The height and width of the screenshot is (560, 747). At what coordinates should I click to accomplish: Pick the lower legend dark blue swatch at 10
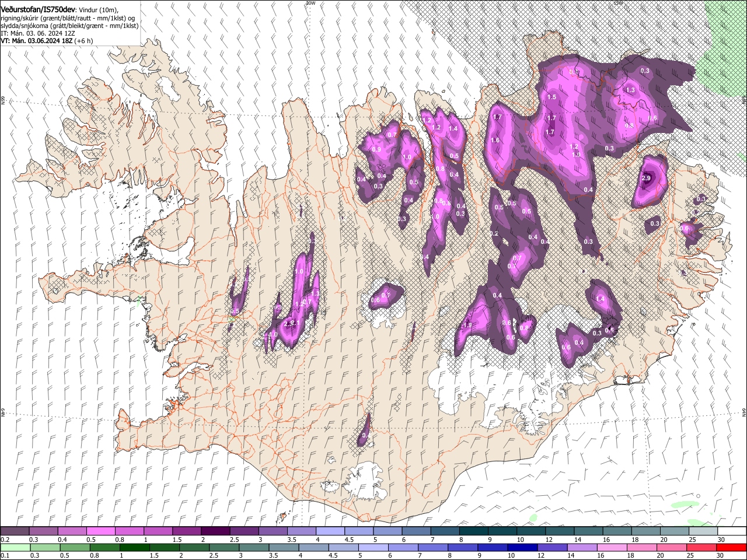(x=522, y=547)
